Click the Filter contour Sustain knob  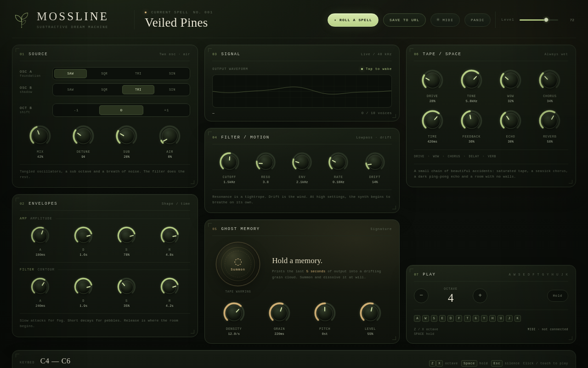[x=126, y=287]
